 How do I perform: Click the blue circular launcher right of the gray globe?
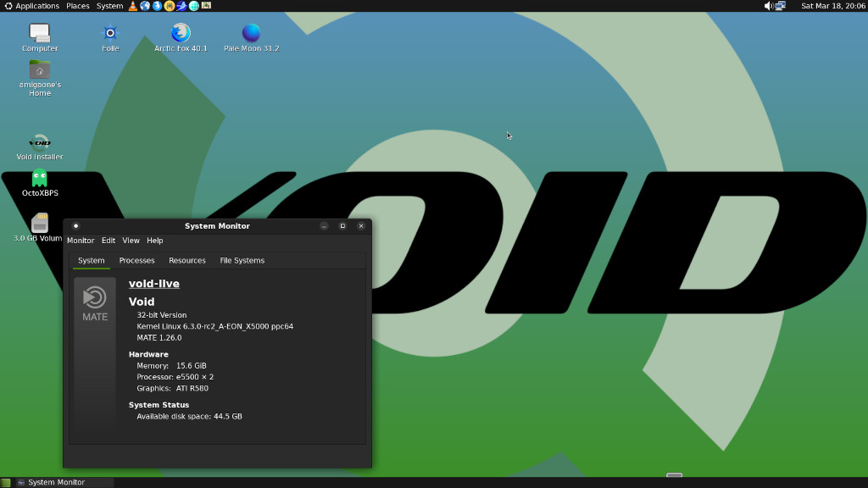[157, 6]
